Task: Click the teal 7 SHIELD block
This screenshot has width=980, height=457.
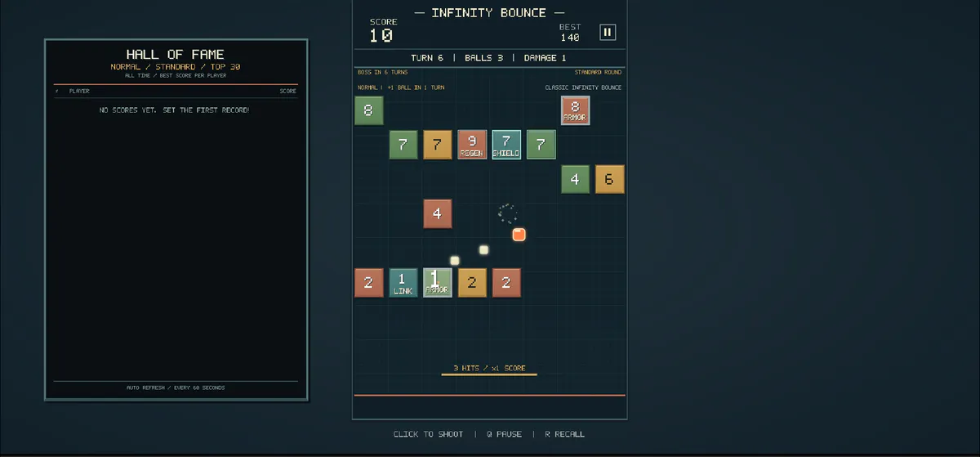Action: pyautogui.click(x=506, y=145)
